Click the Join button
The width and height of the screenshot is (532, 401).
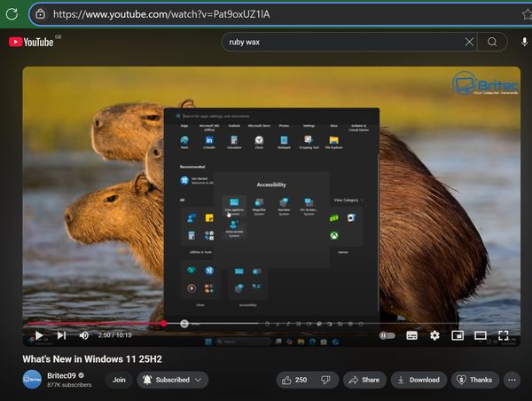click(119, 380)
